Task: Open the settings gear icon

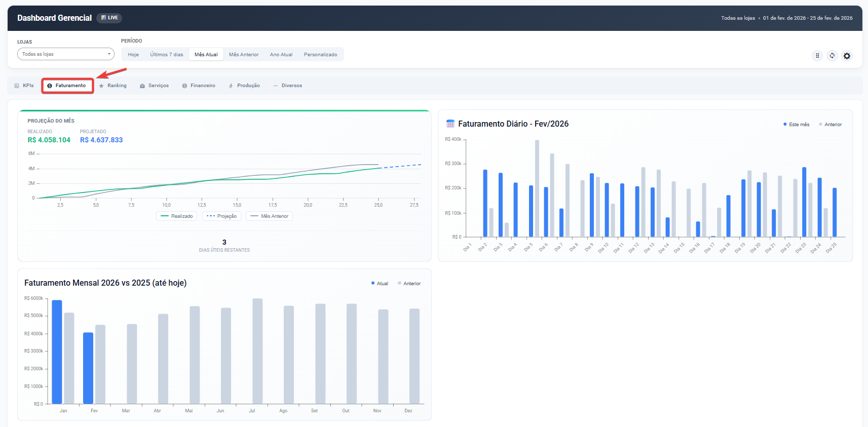Action: click(x=847, y=56)
